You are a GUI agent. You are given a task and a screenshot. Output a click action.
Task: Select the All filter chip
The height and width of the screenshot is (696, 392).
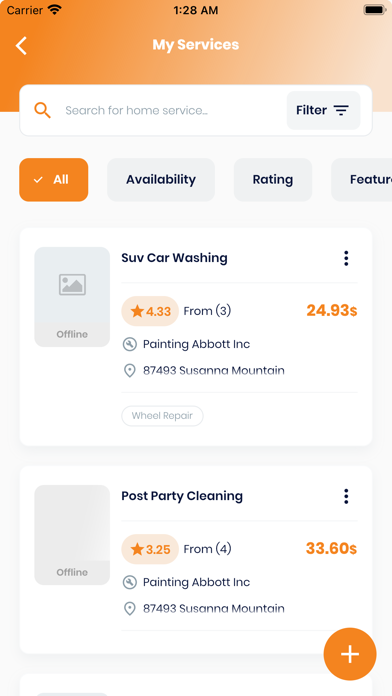(54, 180)
